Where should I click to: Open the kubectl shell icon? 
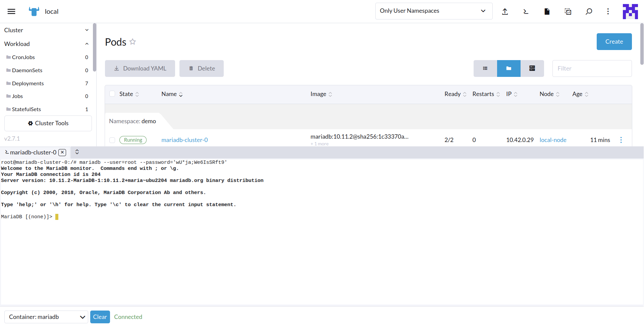point(526,11)
